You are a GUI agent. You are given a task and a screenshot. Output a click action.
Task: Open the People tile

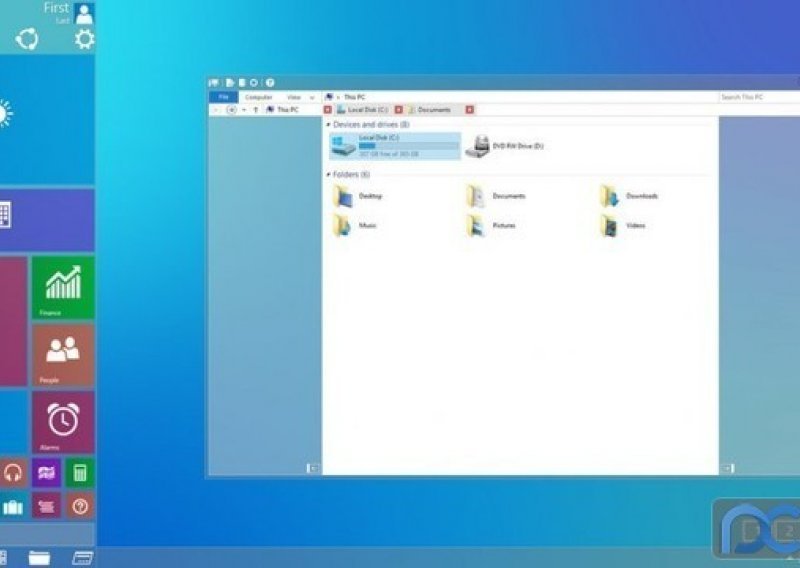(x=63, y=355)
